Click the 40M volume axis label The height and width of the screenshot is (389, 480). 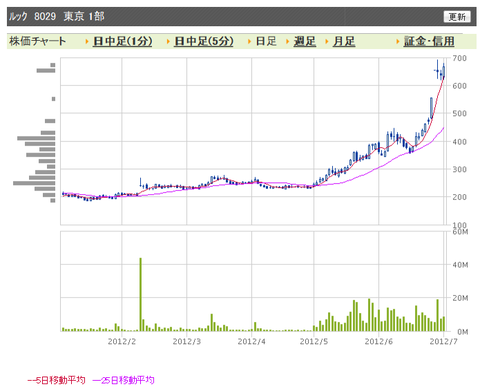coord(460,265)
